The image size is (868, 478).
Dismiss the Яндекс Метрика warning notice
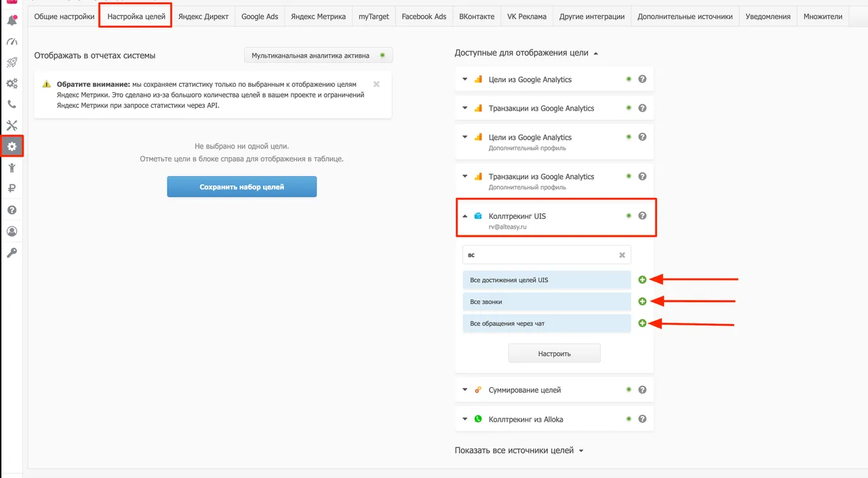[x=376, y=84]
